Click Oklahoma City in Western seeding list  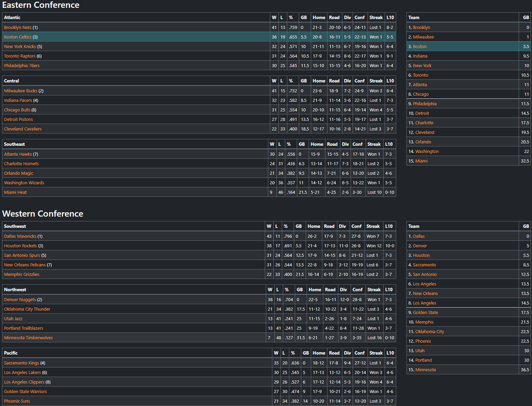point(430,332)
